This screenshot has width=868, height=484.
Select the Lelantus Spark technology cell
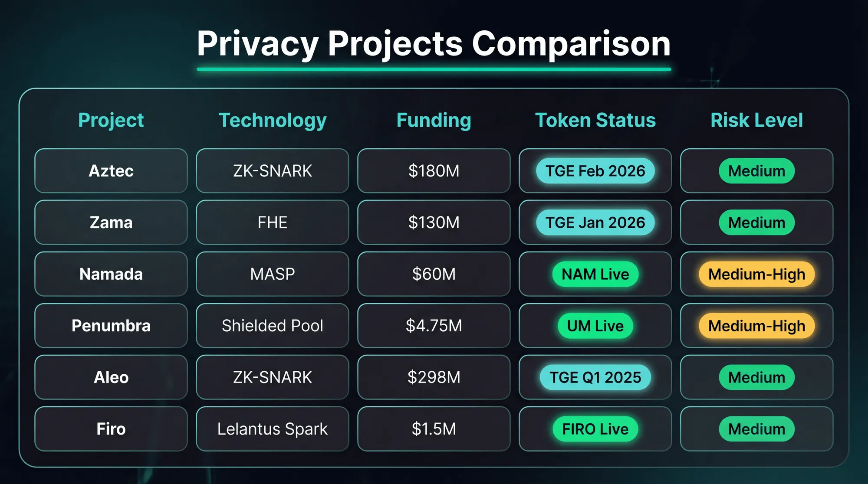coord(273,429)
